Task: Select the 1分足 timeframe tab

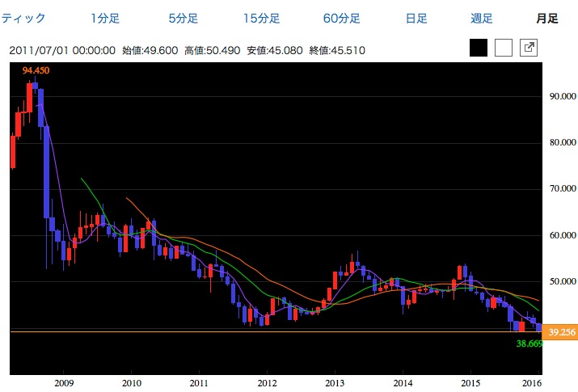Action: click(x=105, y=18)
